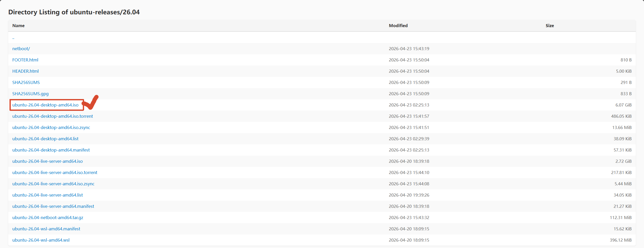Select the 291 B size value
This screenshot has height=248, width=644.
[626, 82]
